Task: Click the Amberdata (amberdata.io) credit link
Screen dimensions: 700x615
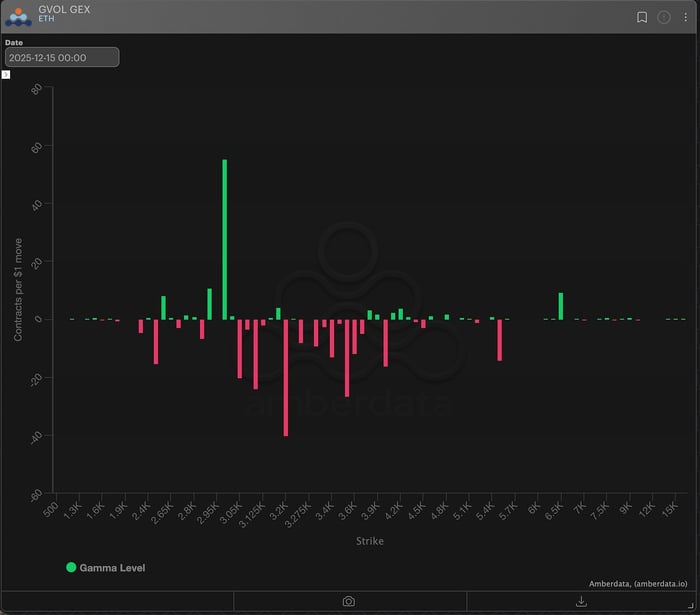Action: click(638, 584)
